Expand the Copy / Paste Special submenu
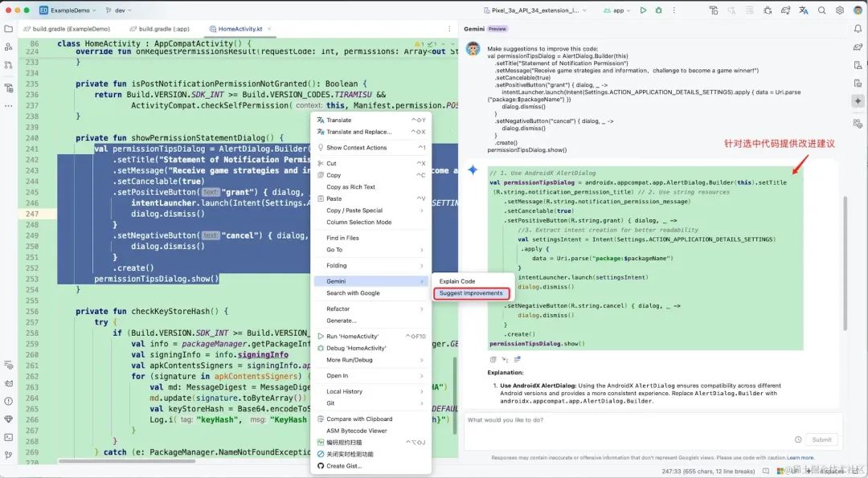The height and width of the screenshot is (478, 868). point(371,210)
